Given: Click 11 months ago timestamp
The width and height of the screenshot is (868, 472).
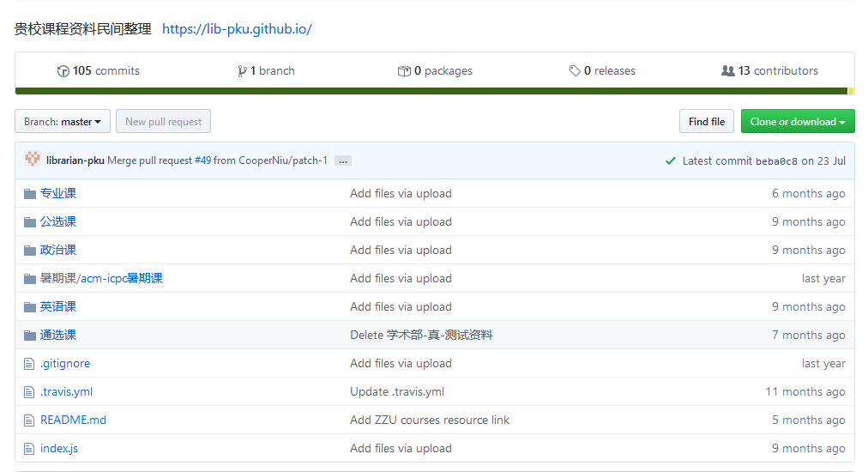Looking at the screenshot, I should [805, 391].
